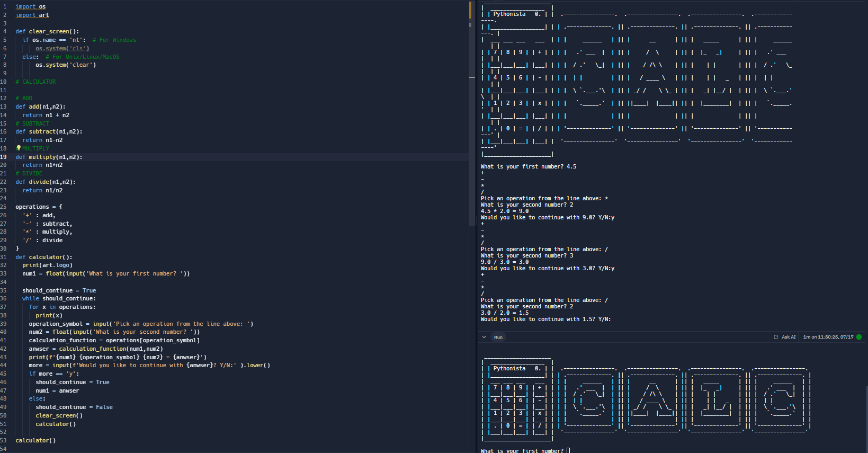Click the 'def clear_screen():' definition line
Screen dimensions: 868x453
47,32
